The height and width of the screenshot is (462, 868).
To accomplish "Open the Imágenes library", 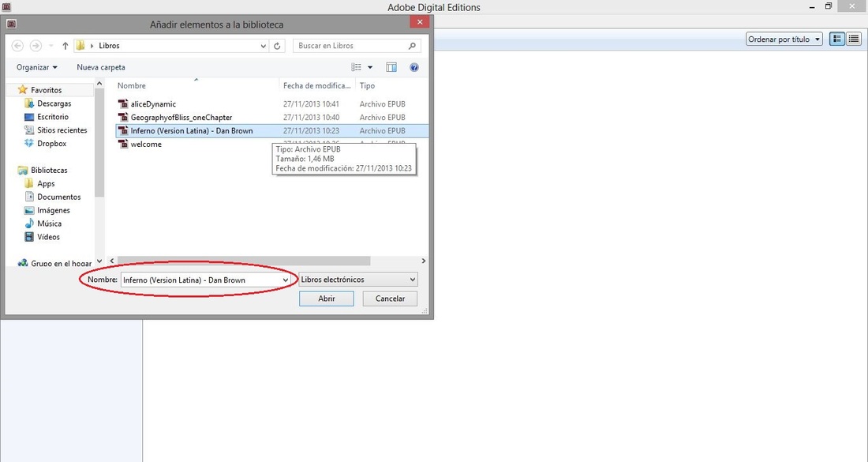I will point(53,210).
